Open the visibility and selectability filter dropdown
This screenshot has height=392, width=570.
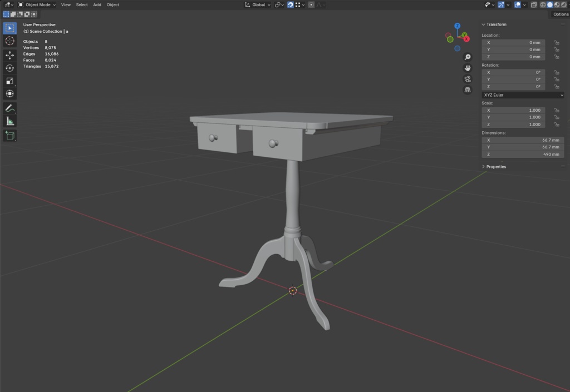(489, 4)
